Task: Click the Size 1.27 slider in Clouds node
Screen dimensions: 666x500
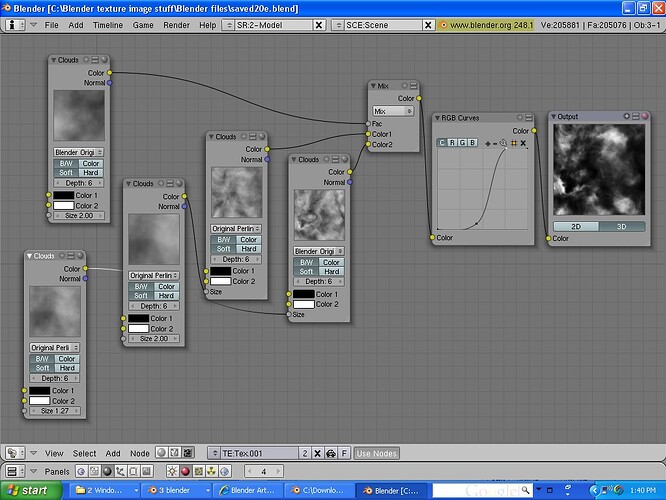Action: [x=54, y=411]
